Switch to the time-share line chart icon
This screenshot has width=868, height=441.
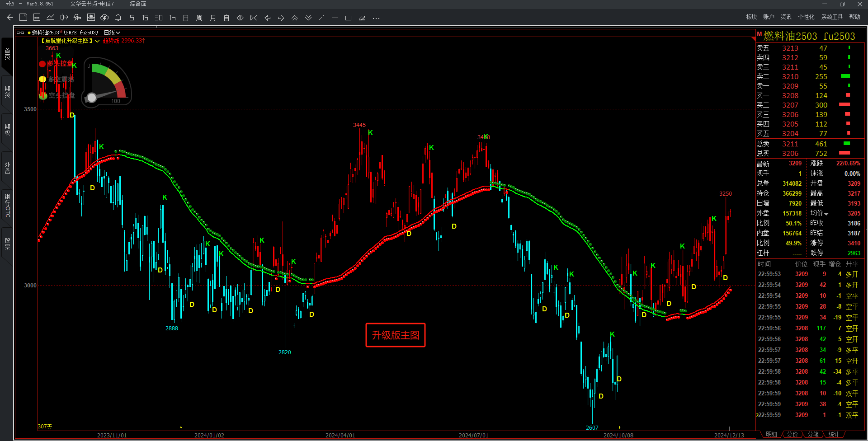[x=51, y=18]
